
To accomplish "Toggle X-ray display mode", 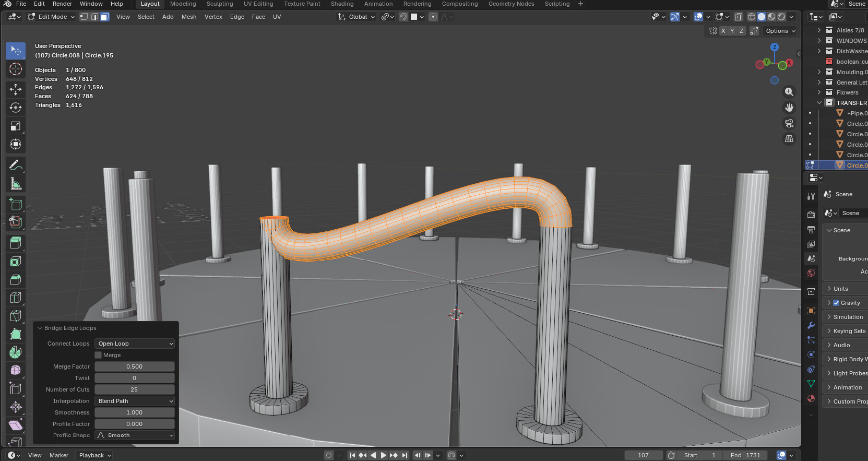I will pos(738,17).
